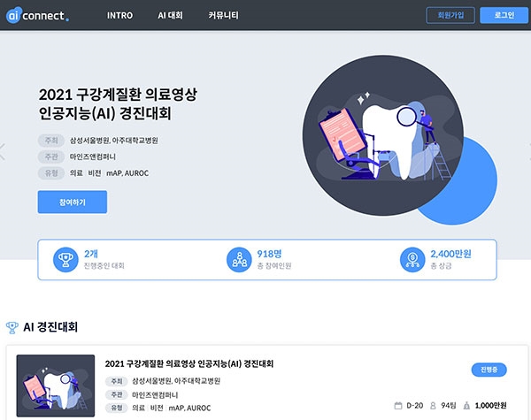Click the 진행중 status badge
This screenshot has height=420, width=531.
pos(489,370)
